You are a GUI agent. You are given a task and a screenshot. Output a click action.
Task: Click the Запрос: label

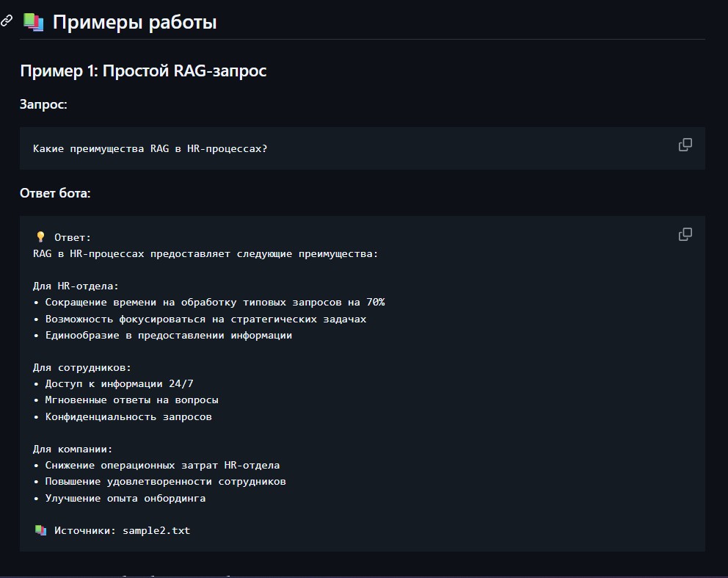pyautogui.click(x=43, y=104)
